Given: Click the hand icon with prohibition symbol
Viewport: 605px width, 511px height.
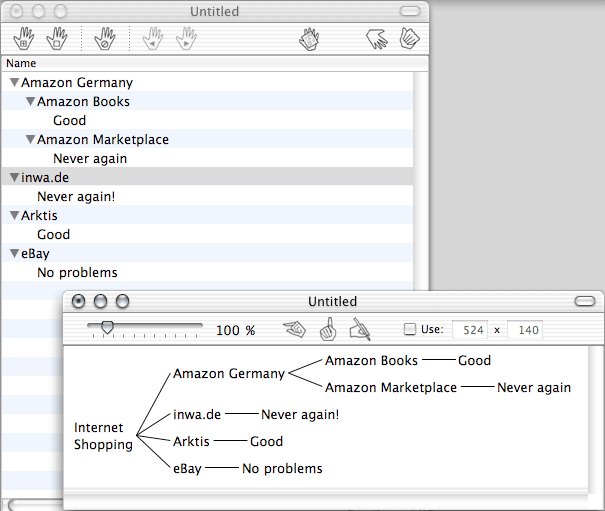Looking at the screenshot, I should pyautogui.click(x=105, y=38).
